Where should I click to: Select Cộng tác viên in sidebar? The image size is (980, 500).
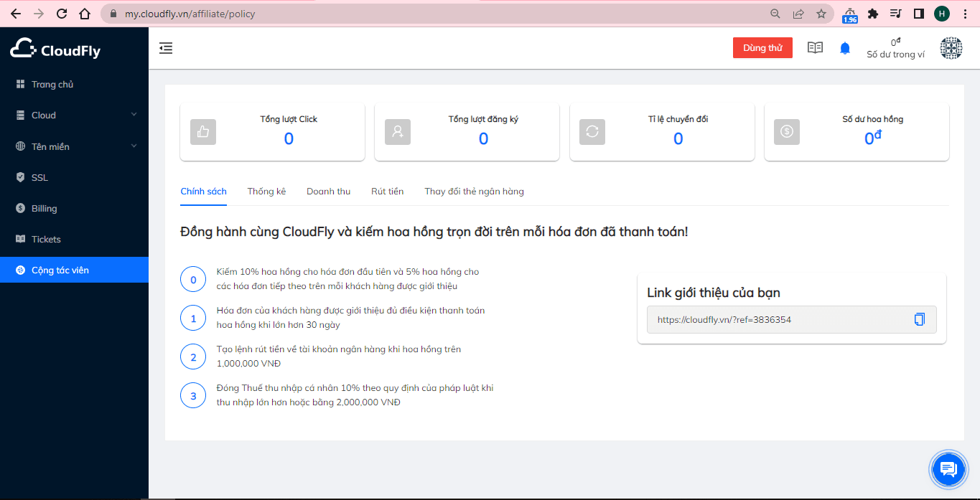point(74,270)
